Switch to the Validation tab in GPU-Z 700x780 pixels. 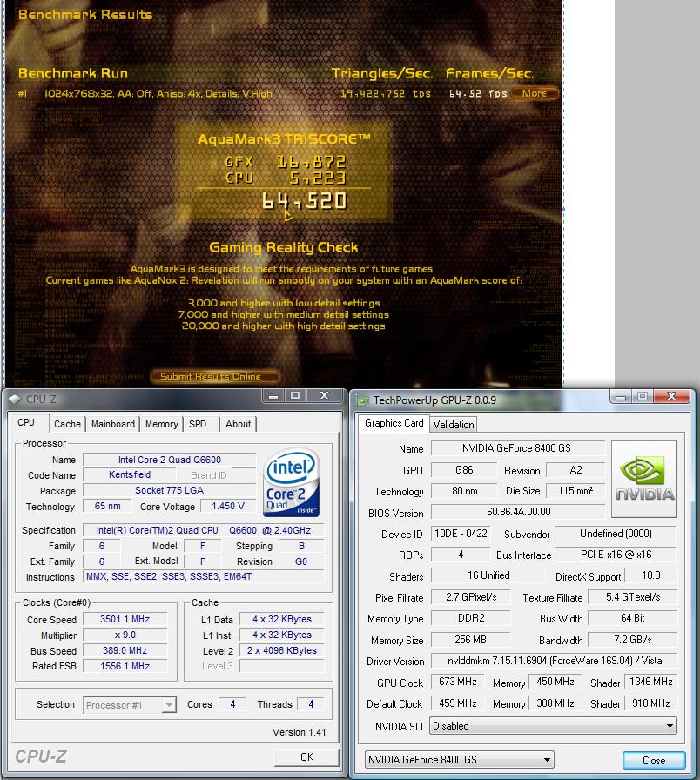pos(454,425)
